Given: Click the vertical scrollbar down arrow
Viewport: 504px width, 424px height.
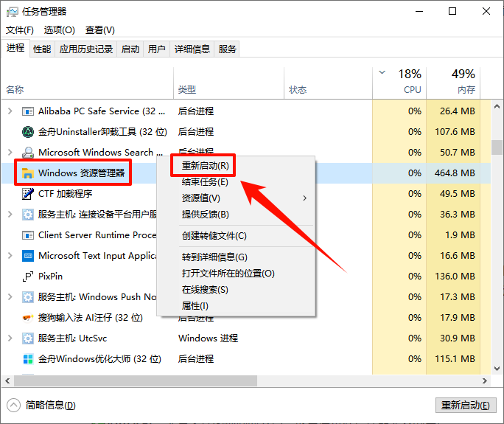Looking at the screenshot, I should coord(497,369).
